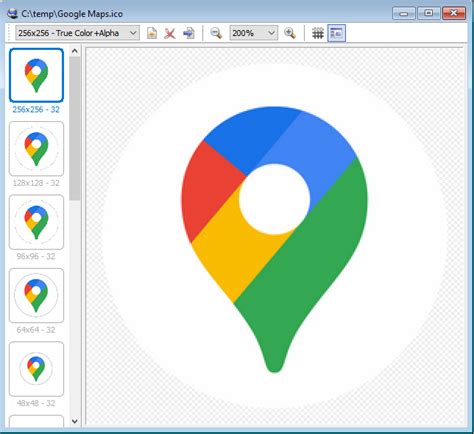Select the 256x256 - 32 thumbnail

(36, 75)
